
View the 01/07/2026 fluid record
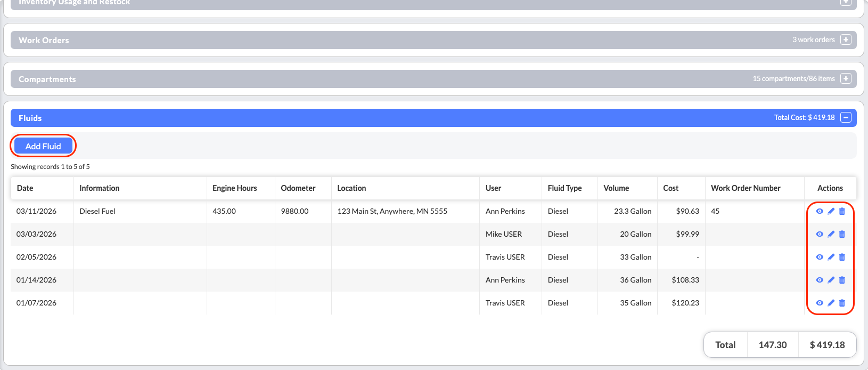coord(820,303)
